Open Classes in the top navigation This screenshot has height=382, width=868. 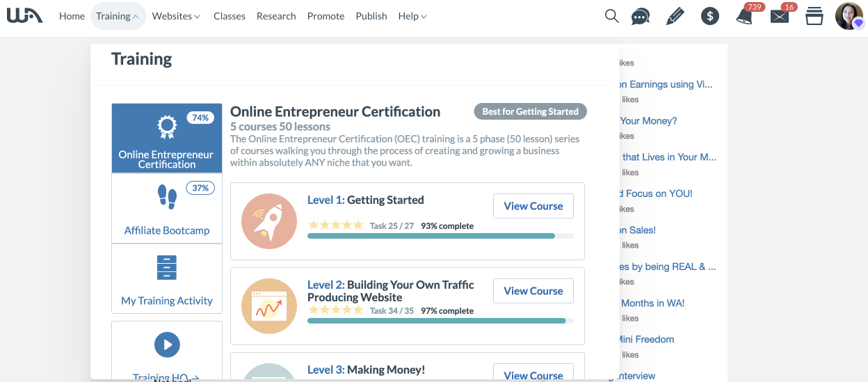pyautogui.click(x=230, y=16)
